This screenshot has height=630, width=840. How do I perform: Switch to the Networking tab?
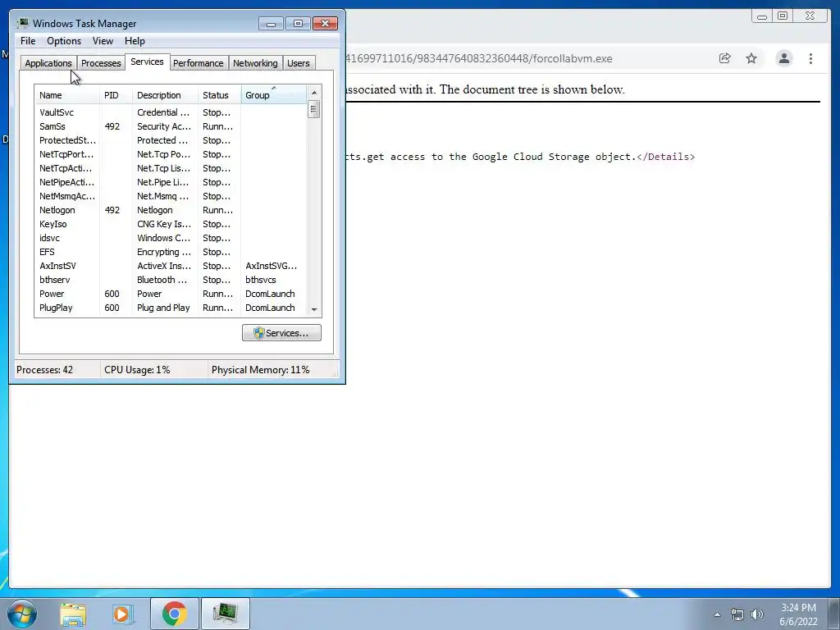(x=255, y=63)
